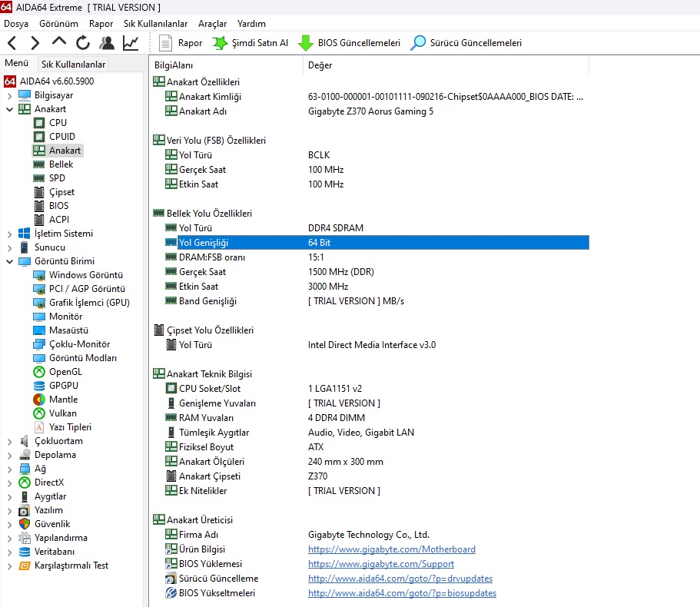The image size is (700, 607).
Task: Select the PCI / AGP Görüntü icon
Action: (x=39, y=289)
